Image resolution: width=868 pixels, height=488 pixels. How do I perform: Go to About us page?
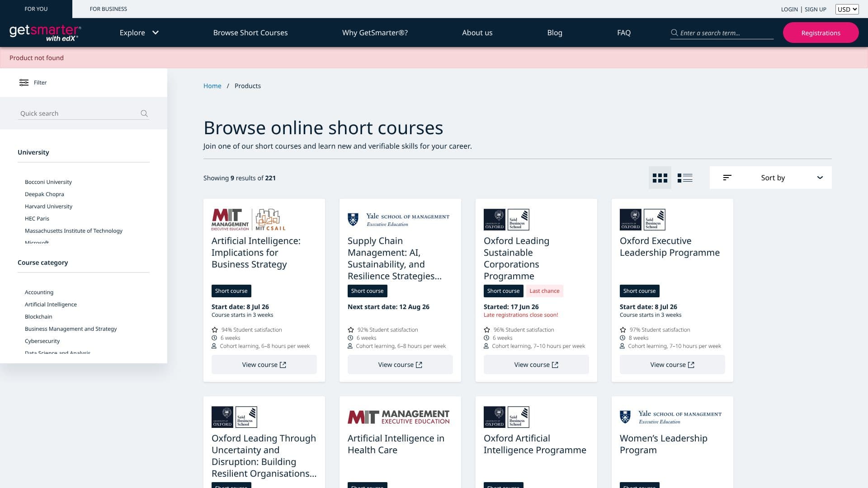tap(477, 33)
